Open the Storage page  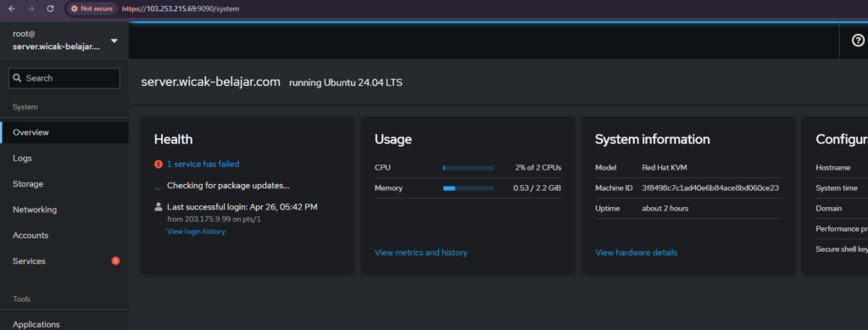(64, 184)
